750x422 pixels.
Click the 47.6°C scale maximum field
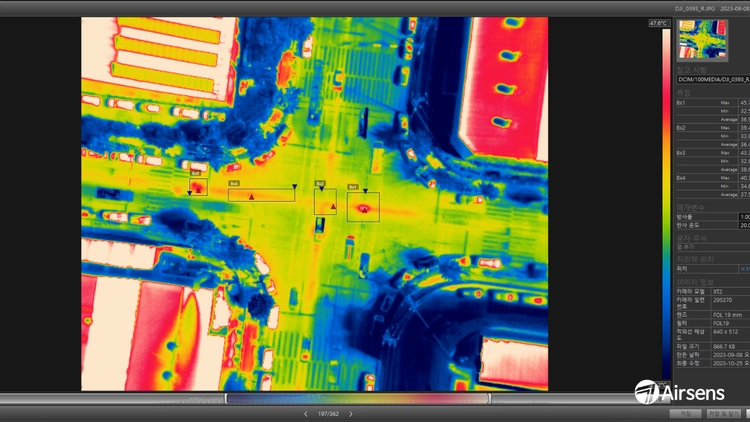click(659, 23)
